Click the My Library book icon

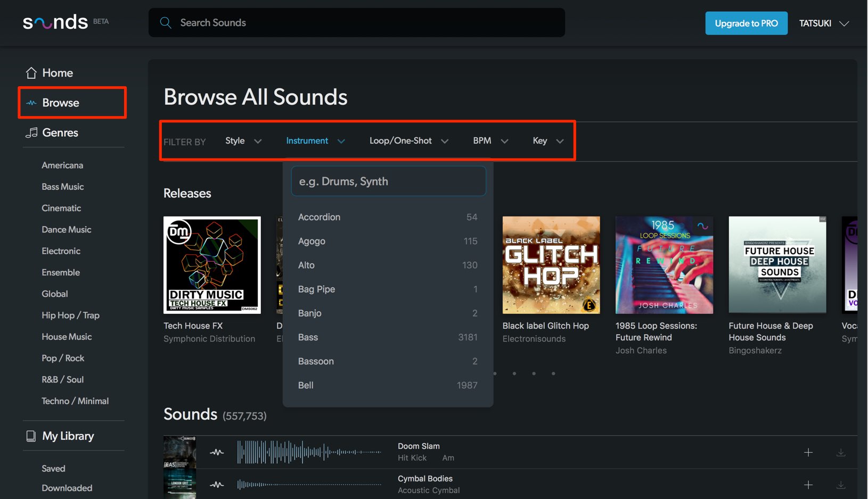pos(31,436)
